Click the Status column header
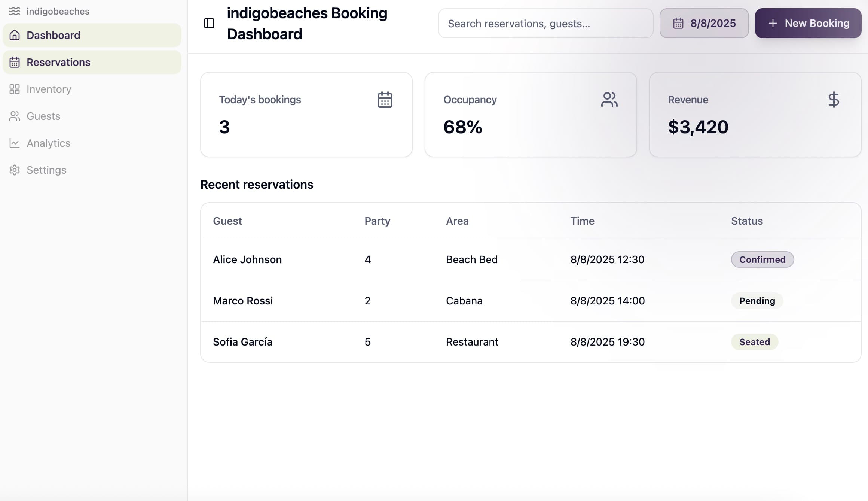The image size is (868, 501). click(x=747, y=221)
